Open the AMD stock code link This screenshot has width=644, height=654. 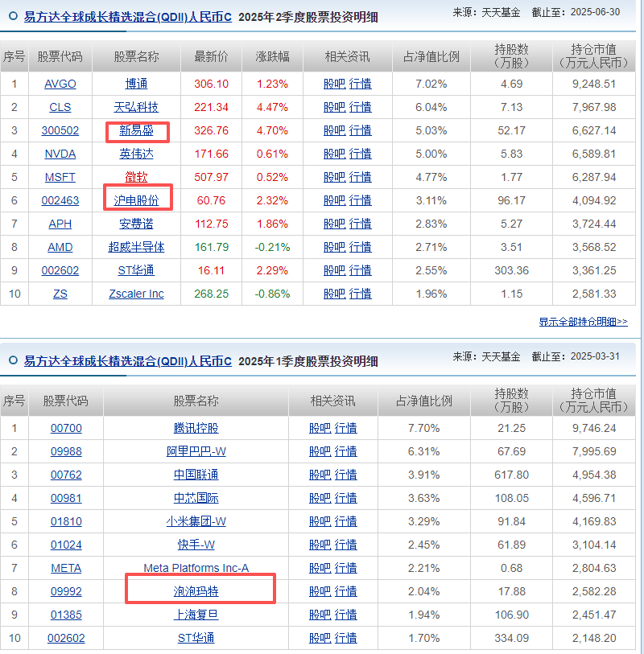coord(60,247)
